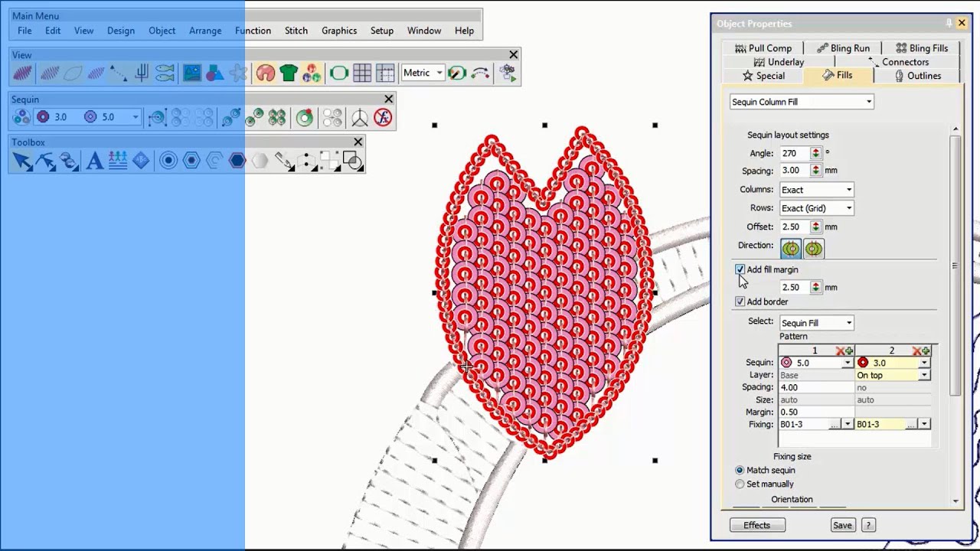The height and width of the screenshot is (551, 980).
Task: Open the Columns Exact dropdown
Action: click(816, 190)
